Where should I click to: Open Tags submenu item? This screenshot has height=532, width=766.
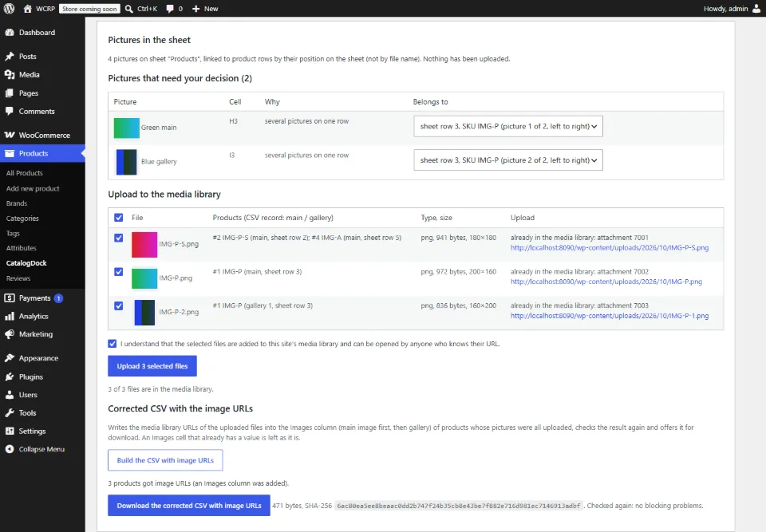pos(14,234)
